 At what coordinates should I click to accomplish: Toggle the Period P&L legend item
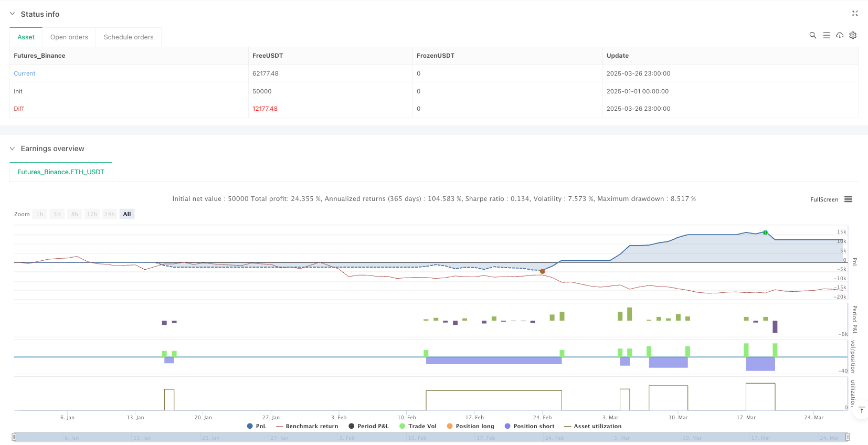click(368, 426)
